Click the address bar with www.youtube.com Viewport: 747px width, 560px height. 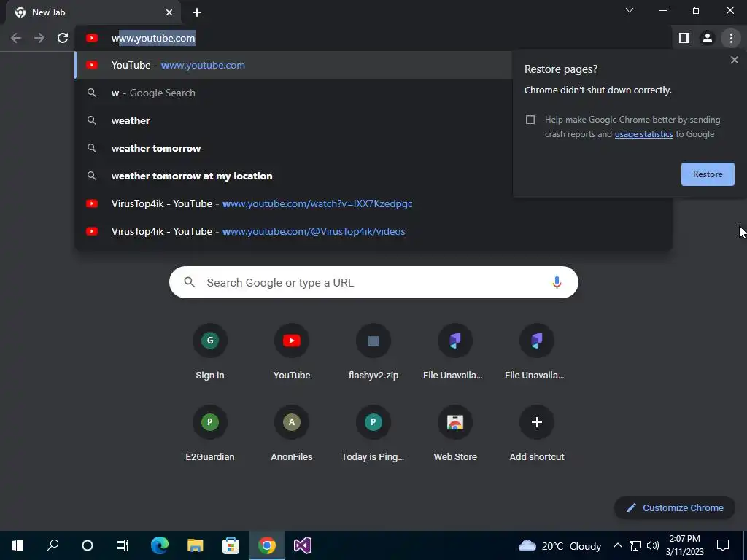(373, 38)
